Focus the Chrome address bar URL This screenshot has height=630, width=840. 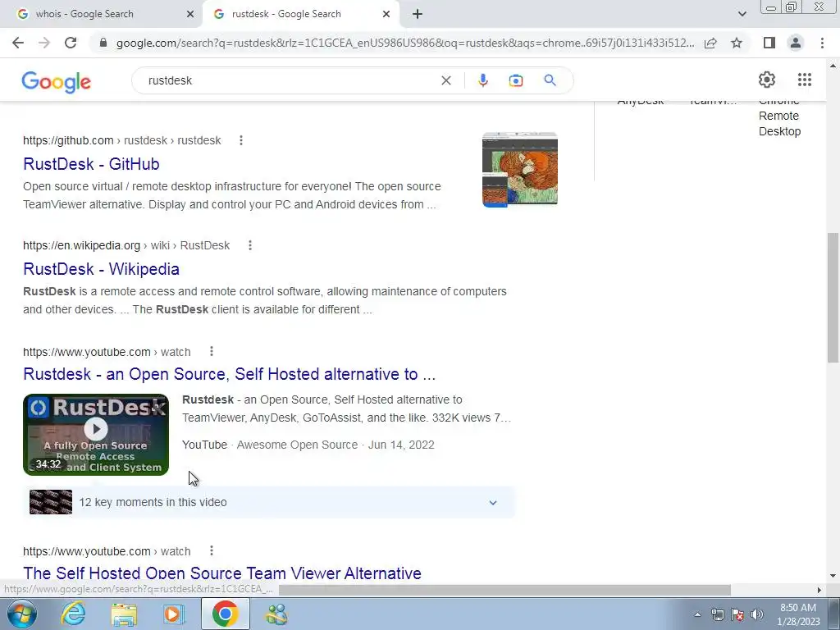[405, 43]
